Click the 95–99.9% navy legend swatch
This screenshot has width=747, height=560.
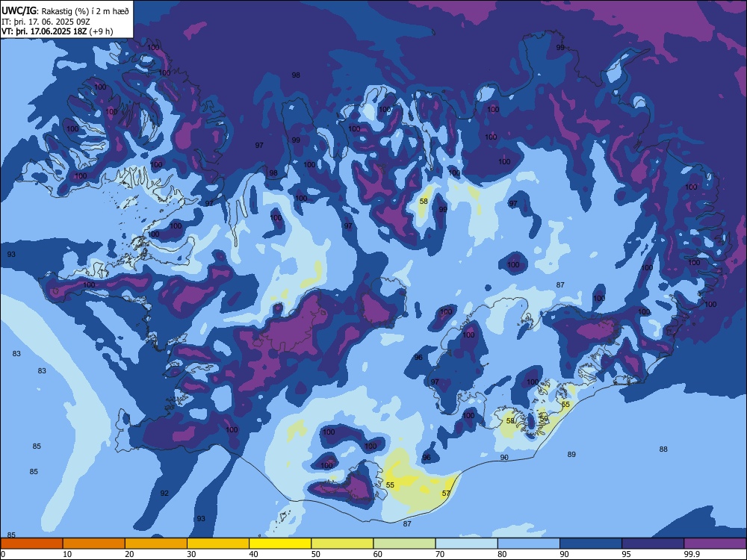tap(653, 544)
